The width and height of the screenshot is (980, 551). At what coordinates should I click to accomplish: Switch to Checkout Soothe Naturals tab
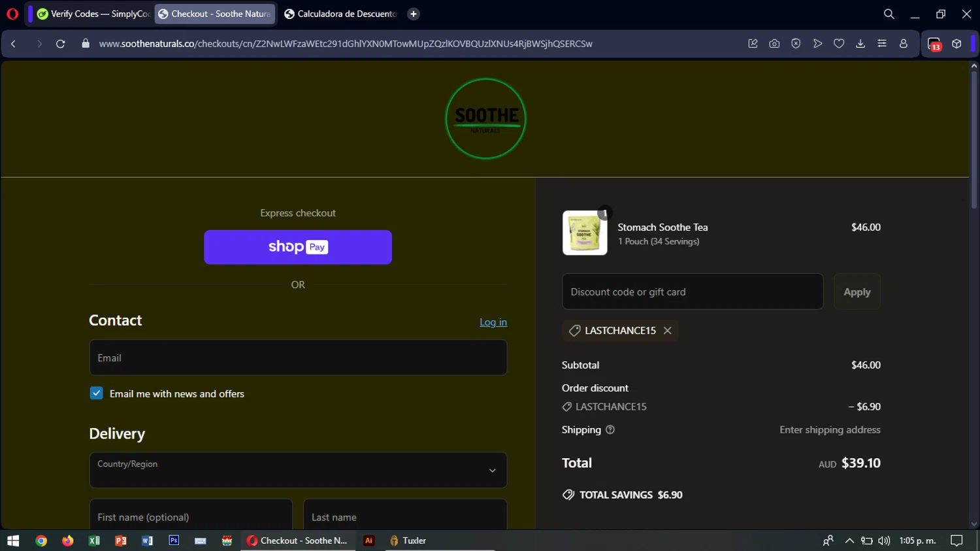[215, 14]
